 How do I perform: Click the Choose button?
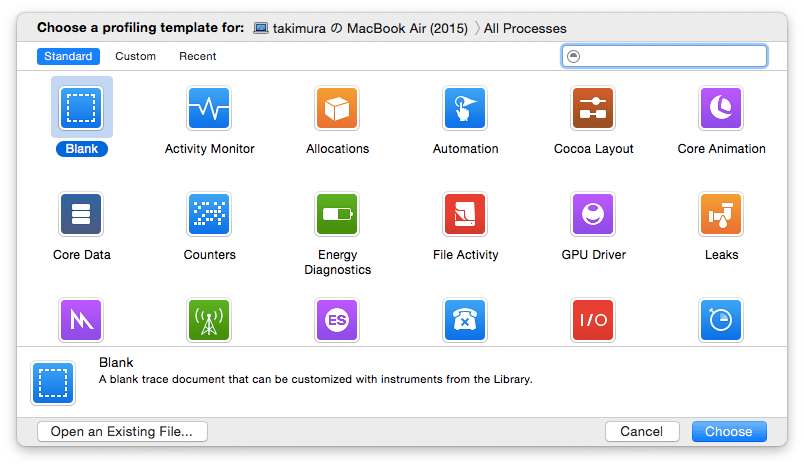pos(729,432)
